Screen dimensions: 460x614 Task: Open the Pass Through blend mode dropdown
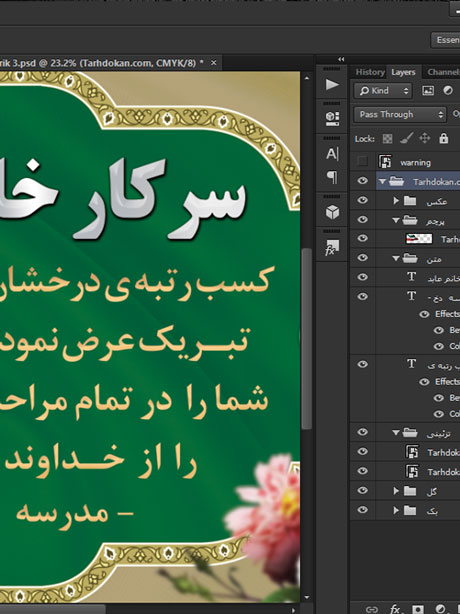point(400,114)
